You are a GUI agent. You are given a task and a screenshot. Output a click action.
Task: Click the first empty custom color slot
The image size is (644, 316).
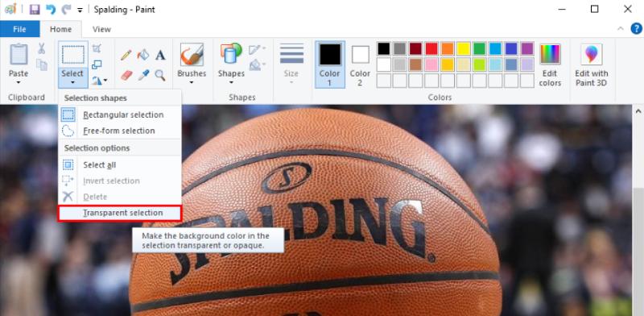(384, 81)
